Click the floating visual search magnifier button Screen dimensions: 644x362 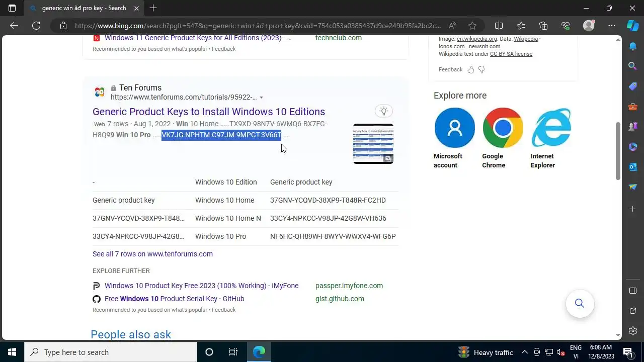pos(580,303)
